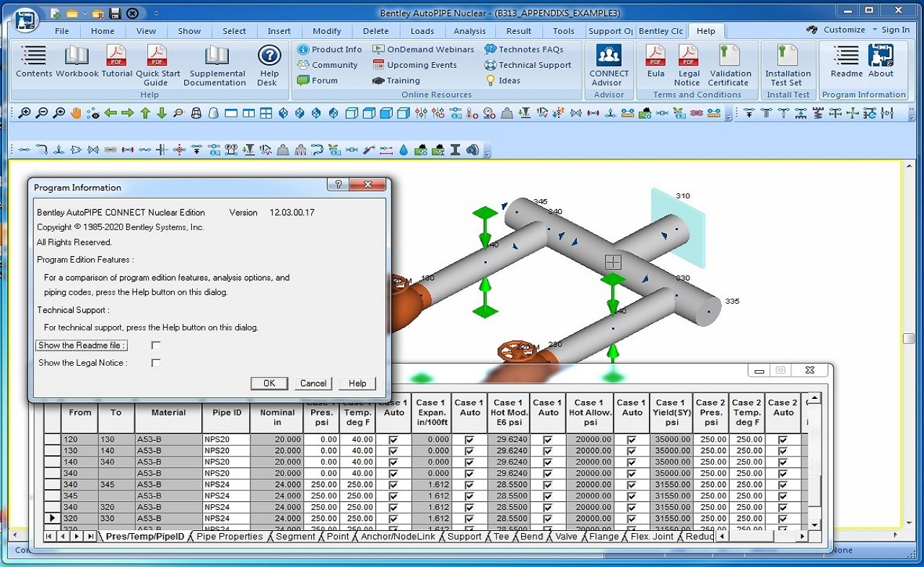Viewport: 924px width, 567px height.
Task: Select the four-viewport layout icon
Action: point(266,113)
